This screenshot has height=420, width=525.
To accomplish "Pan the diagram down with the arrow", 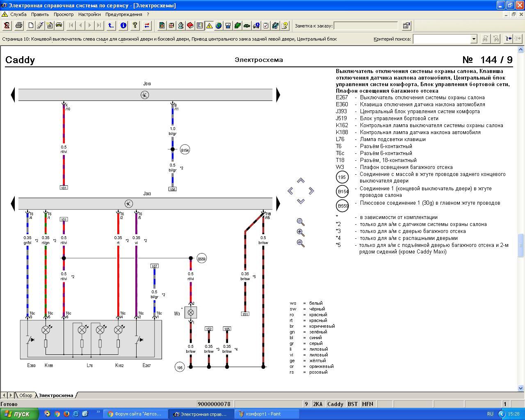I will [x=301, y=201].
